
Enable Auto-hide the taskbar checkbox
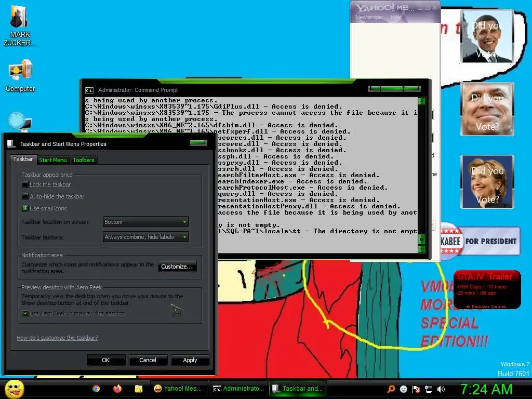pos(25,196)
